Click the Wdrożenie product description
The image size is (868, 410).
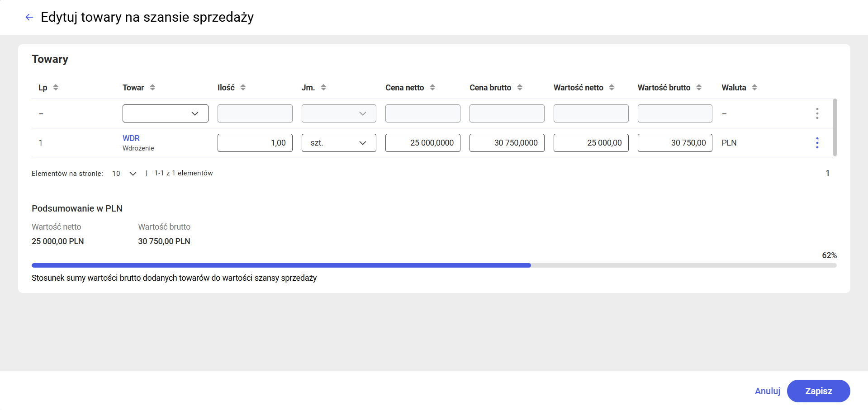point(138,148)
